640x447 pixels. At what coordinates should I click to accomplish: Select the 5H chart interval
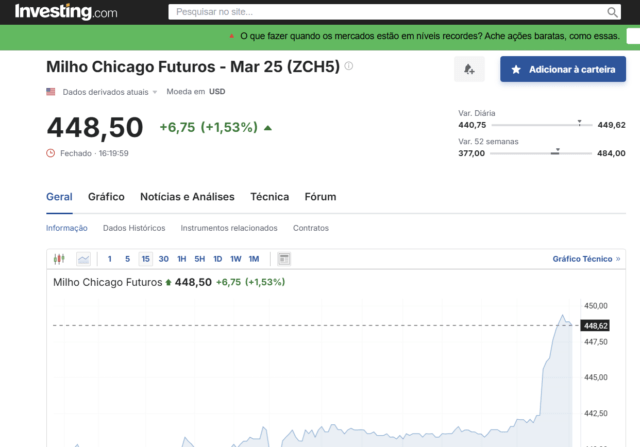point(200,259)
